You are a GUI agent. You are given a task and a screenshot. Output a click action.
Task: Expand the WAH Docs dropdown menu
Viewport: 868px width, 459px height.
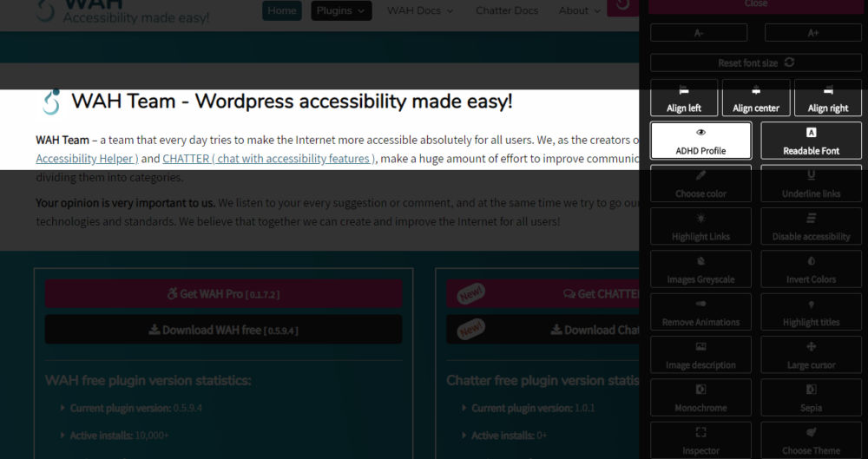click(420, 10)
